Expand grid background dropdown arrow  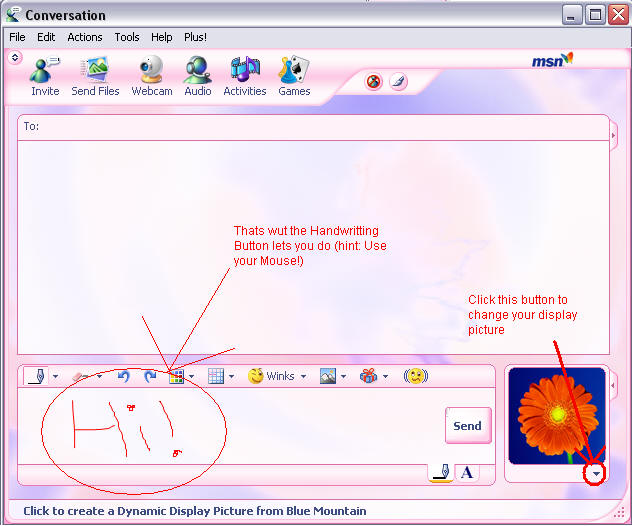pyautogui.click(x=231, y=376)
